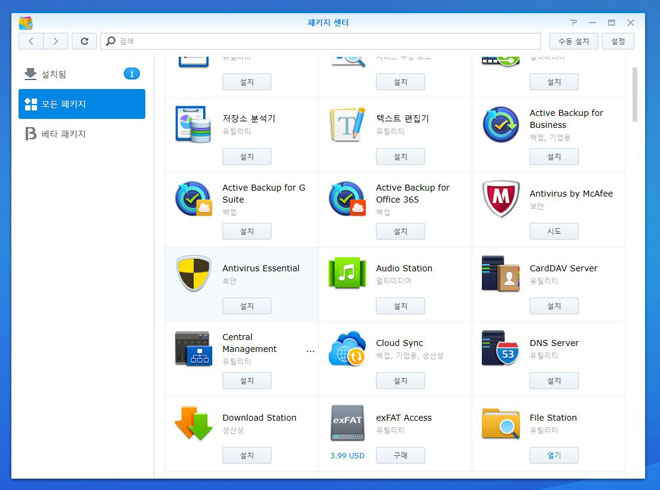The height and width of the screenshot is (490, 660).
Task: Click the CardDAV Server package title
Action: pos(563,268)
